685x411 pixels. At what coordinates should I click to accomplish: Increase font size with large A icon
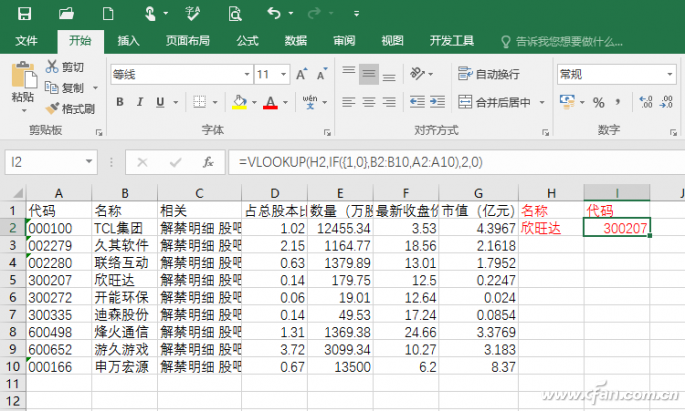click(301, 74)
